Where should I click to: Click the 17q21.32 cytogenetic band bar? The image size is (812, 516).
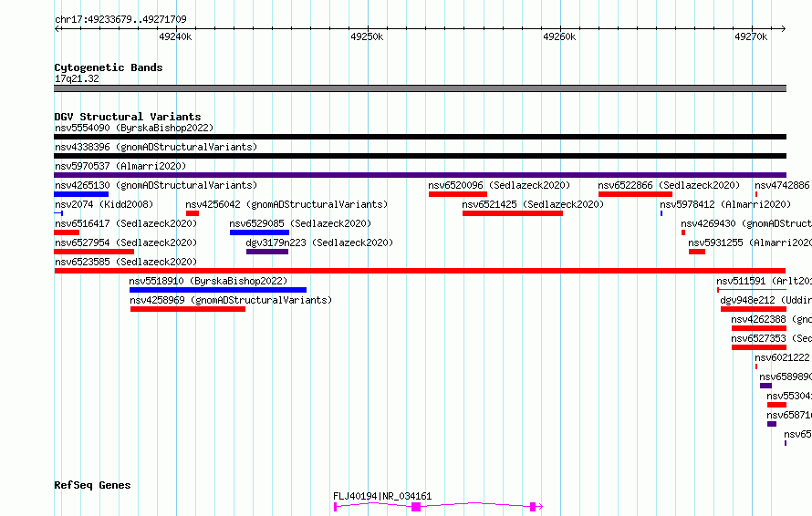click(420, 88)
